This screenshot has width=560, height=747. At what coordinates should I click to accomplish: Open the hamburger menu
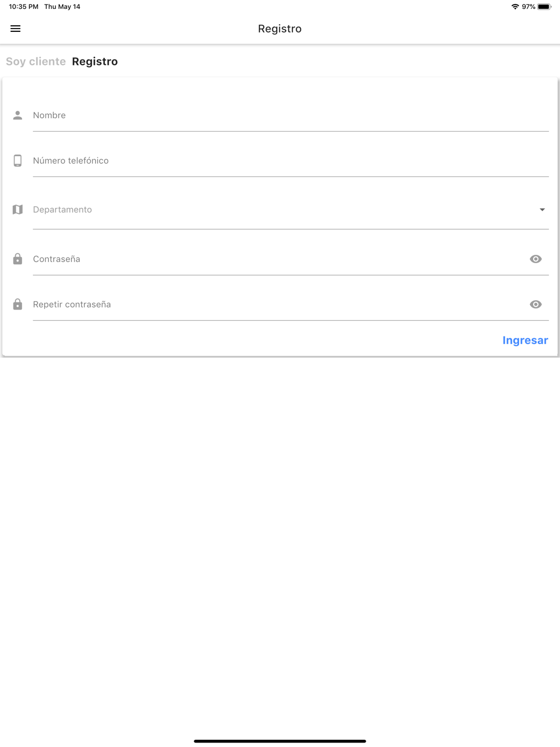click(x=16, y=29)
